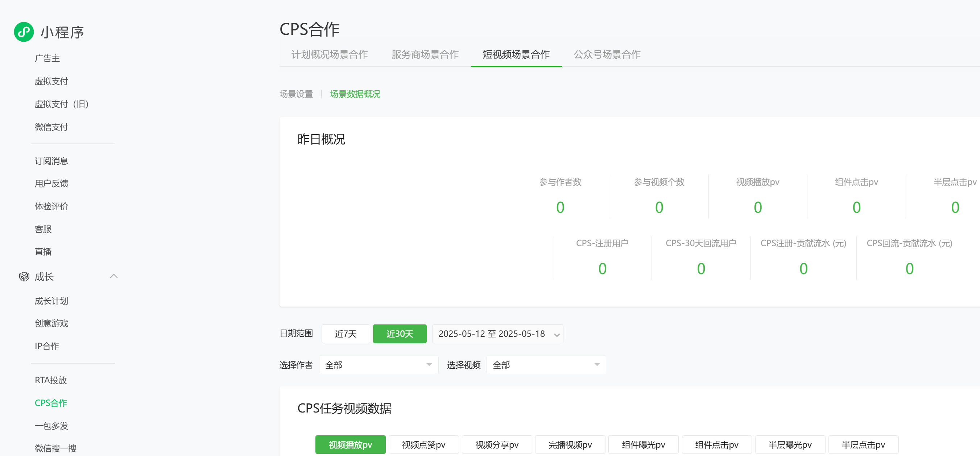The width and height of the screenshot is (980, 456).
Task: Click the 成长 section leaf icon
Action: click(24, 277)
